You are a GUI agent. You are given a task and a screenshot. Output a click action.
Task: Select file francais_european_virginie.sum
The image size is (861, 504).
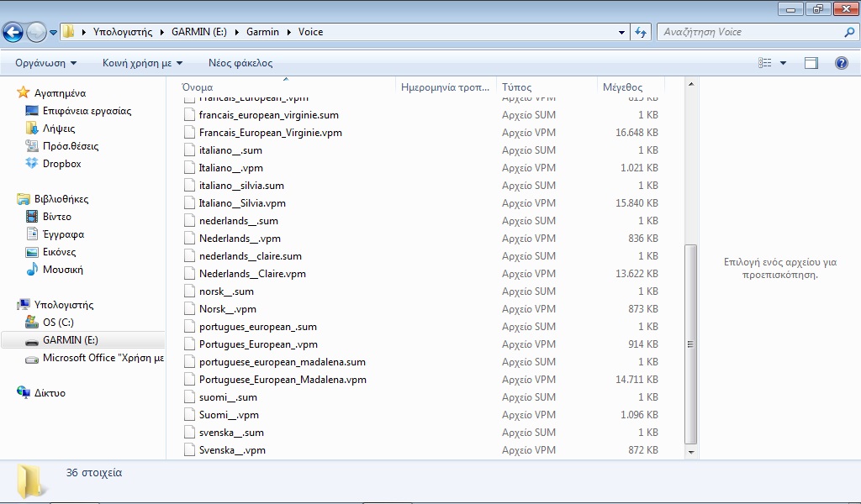coord(268,115)
